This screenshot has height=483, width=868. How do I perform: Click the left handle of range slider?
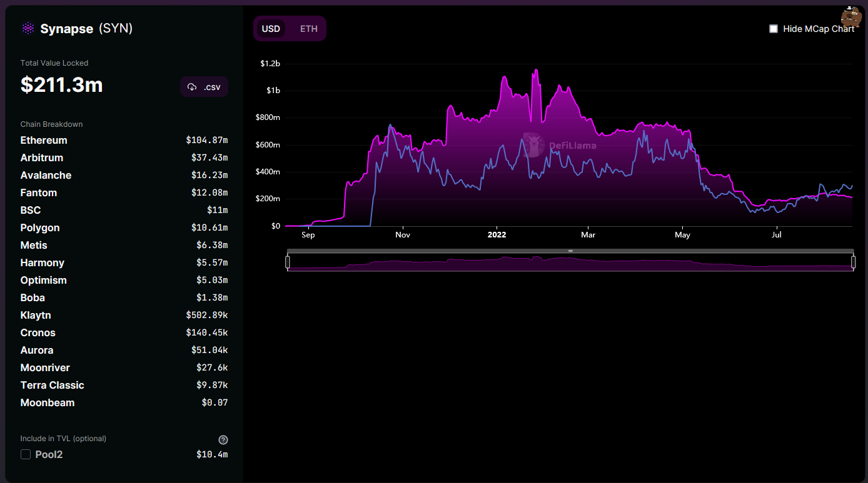click(288, 262)
